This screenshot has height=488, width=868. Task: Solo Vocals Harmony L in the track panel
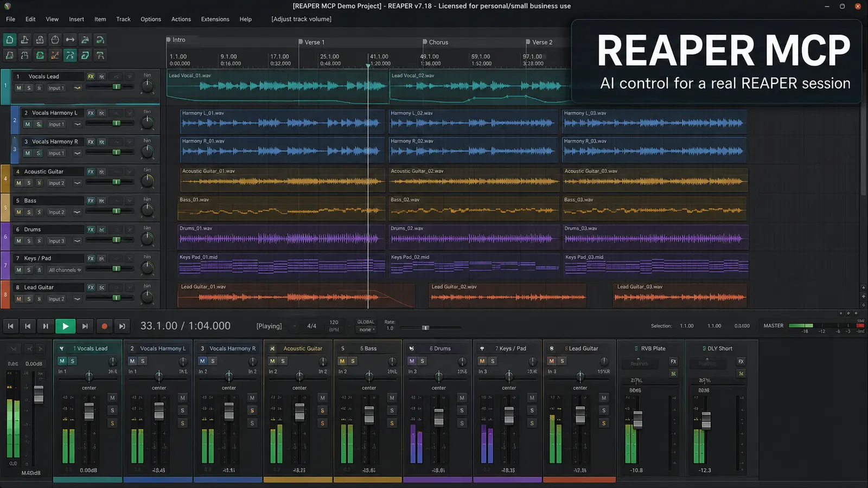pyautogui.click(x=38, y=124)
